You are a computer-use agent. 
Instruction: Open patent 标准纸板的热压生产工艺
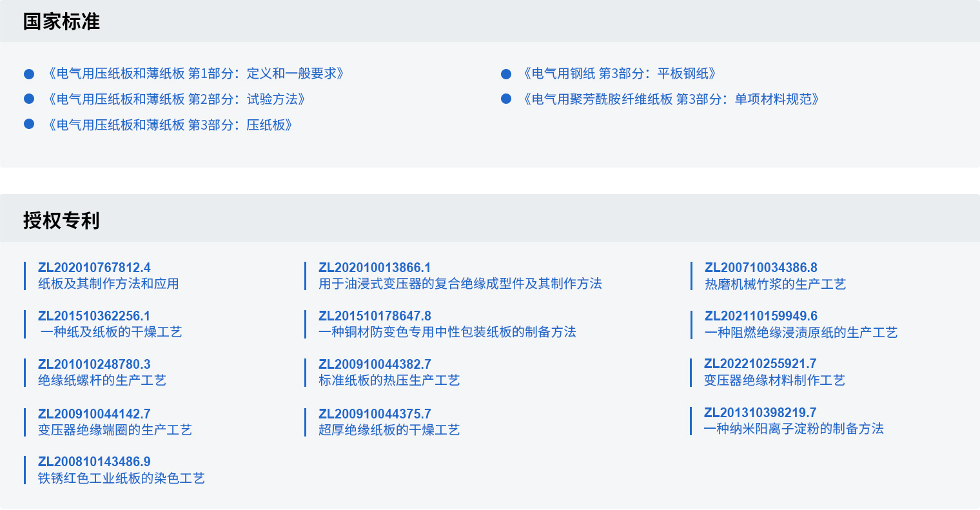pos(389,380)
